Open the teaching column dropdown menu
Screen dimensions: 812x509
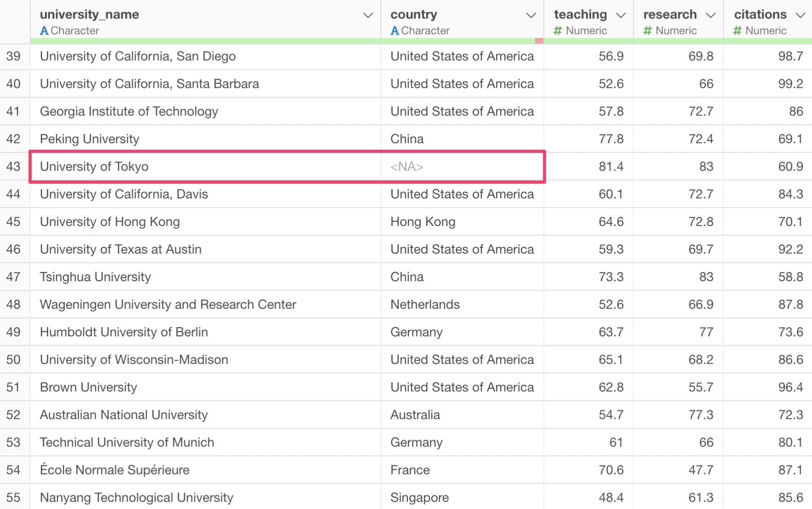621,15
